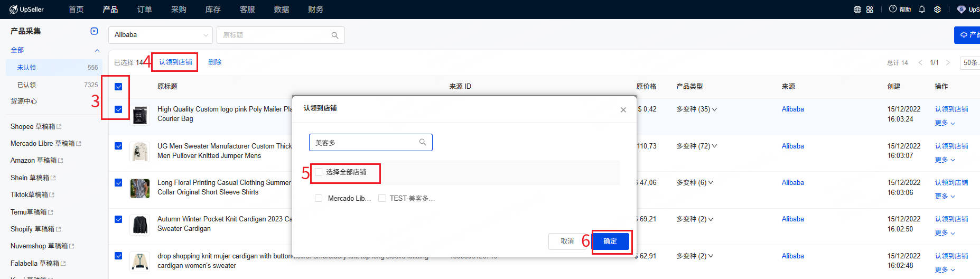Click the search icon in store dialog

[423, 142]
